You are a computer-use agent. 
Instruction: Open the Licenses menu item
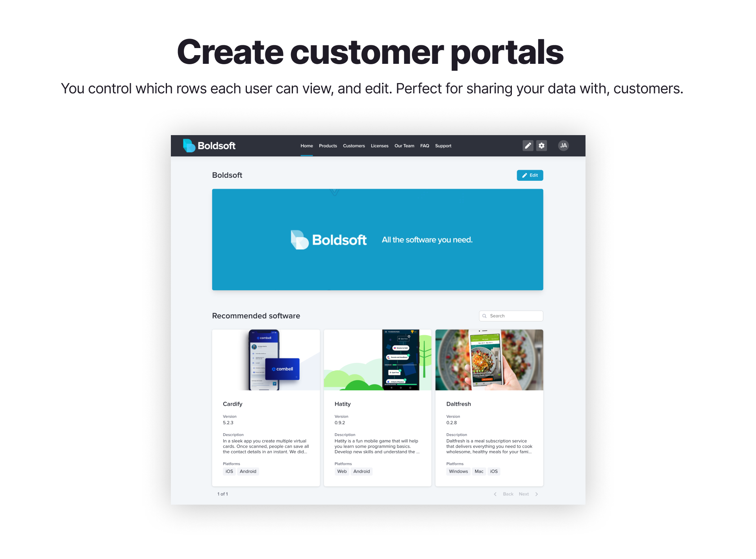380,146
